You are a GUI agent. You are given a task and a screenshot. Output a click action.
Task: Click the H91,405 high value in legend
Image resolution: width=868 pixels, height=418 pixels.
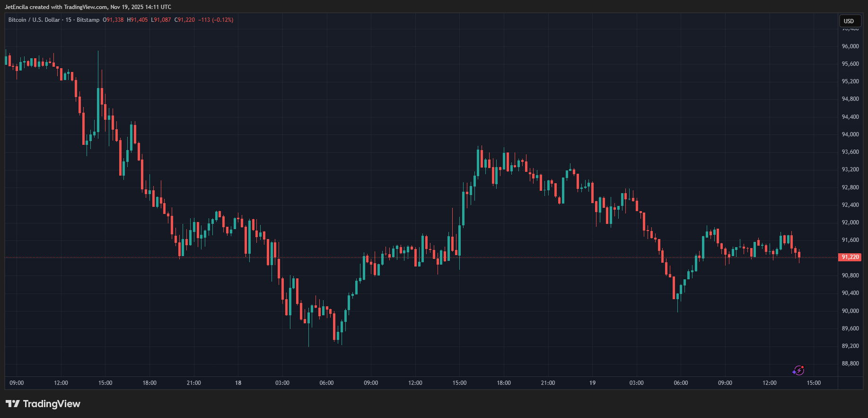coord(137,20)
